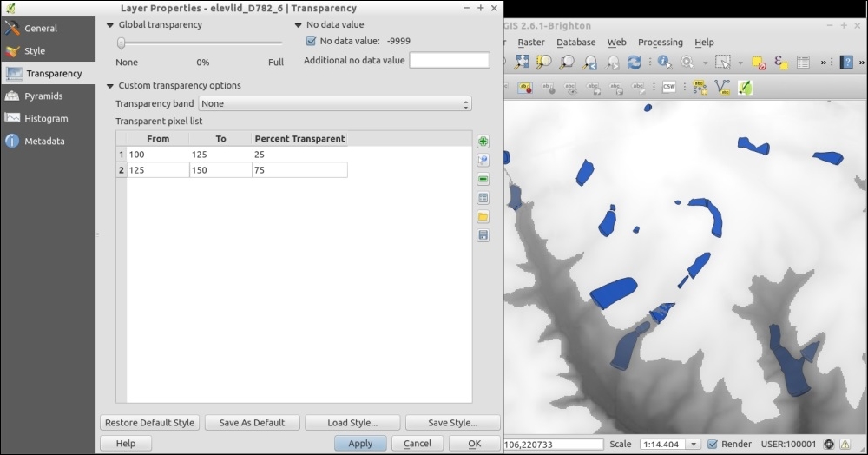Screen dimensions: 868x455
Task: Add a row to the transparent pixel list
Action: point(483,142)
